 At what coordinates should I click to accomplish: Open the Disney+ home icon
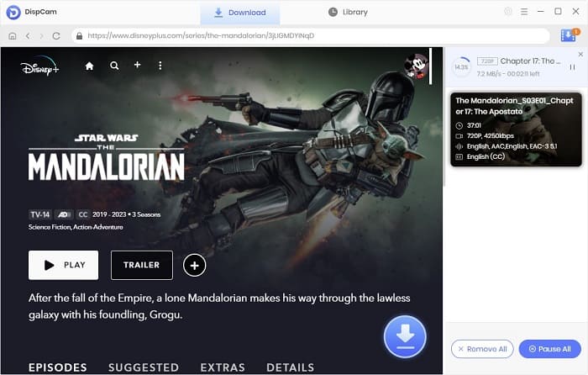click(x=89, y=66)
